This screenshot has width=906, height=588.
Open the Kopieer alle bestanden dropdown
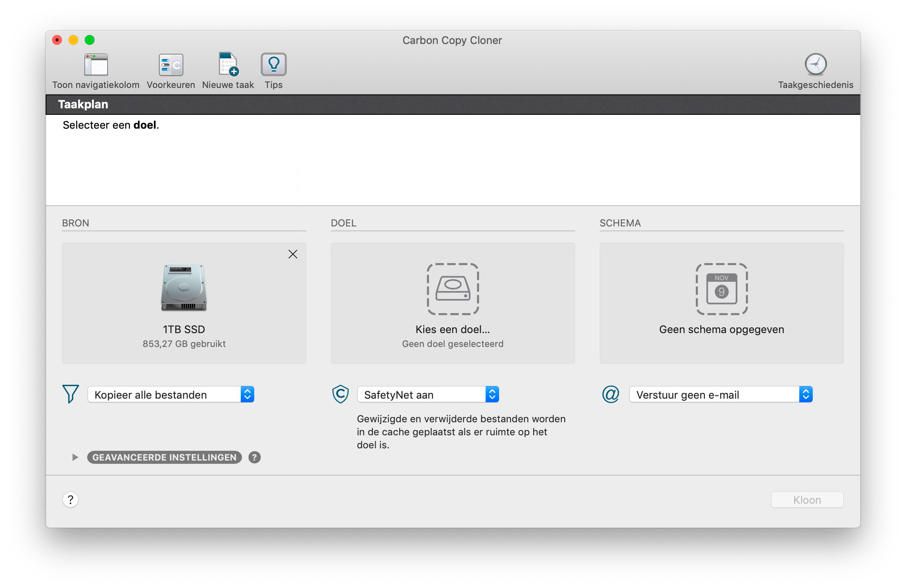(x=171, y=394)
